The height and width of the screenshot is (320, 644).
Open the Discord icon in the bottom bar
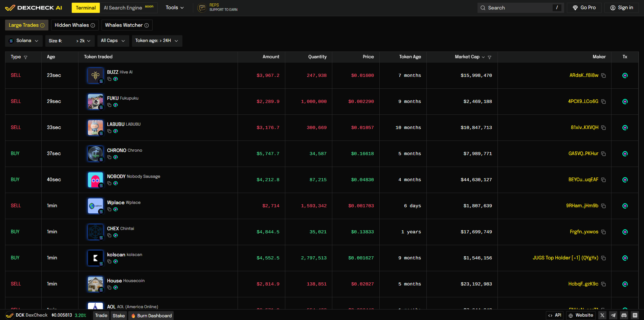pos(624,315)
